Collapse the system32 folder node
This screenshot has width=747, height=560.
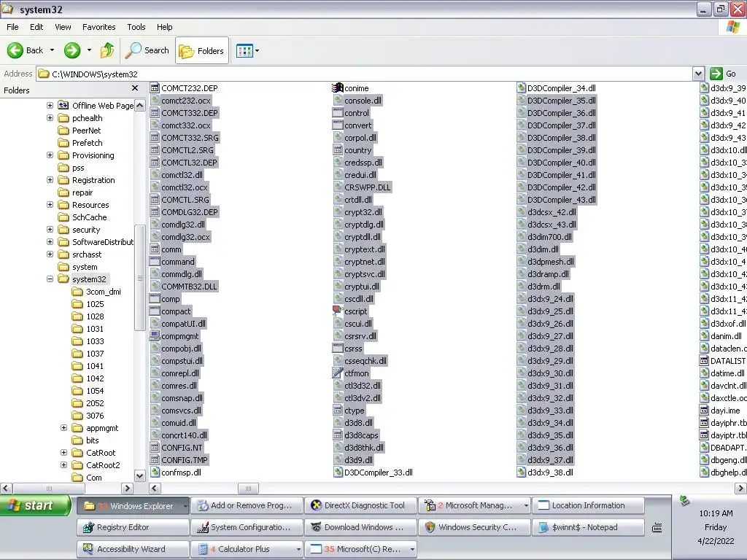point(50,279)
